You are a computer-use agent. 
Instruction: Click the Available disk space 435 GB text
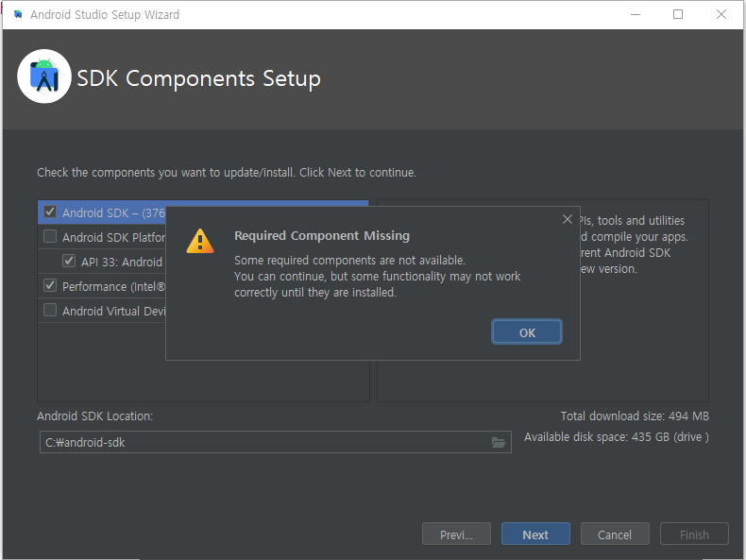click(617, 437)
